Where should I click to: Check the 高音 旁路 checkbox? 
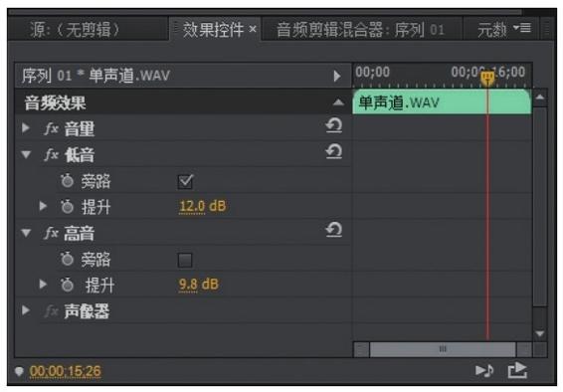coord(185,260)
